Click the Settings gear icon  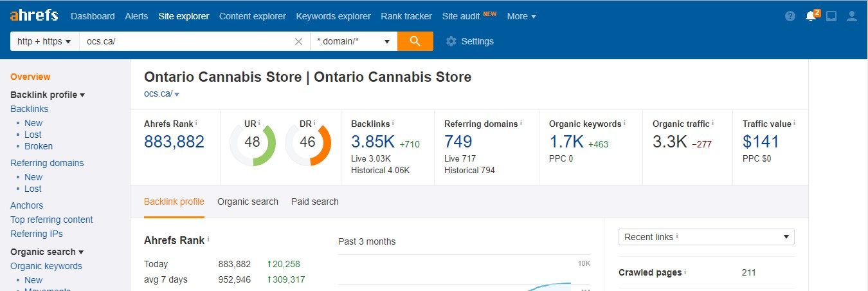click(451, 41)
